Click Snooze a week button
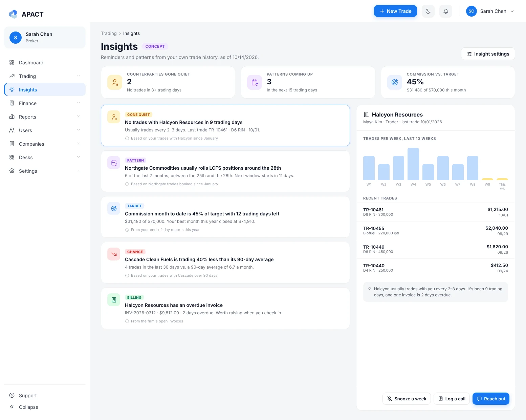 407,399
